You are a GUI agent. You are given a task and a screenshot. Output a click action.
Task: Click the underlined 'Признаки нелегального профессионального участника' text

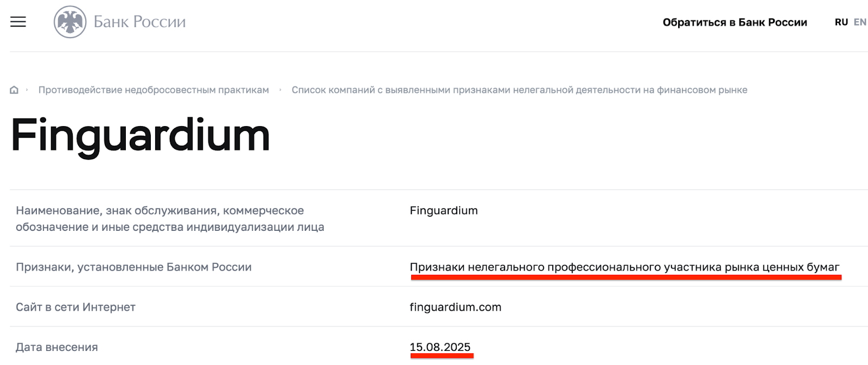pyautogui.click(x=624, y=267)
